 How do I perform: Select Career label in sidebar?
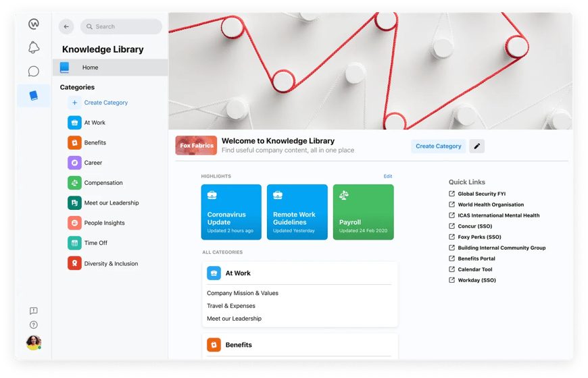click(x=93, y=163)
